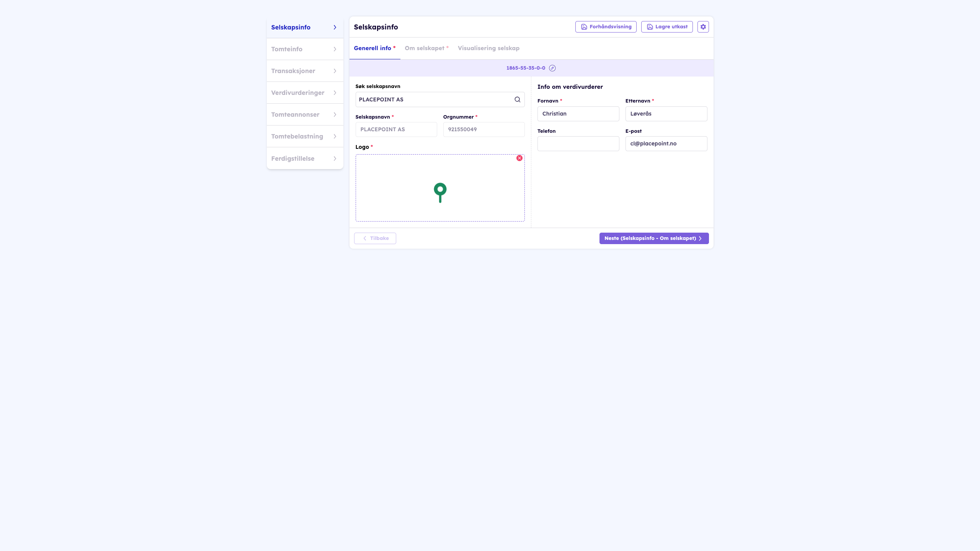Screen dimensions: 980x551
Task: Open Ferdigstillelse sidebar section
Action: point(305,158)
